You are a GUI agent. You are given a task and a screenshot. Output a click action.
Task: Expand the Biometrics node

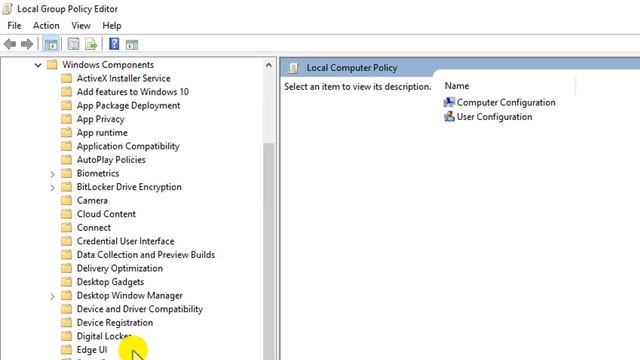click(52, 174)
